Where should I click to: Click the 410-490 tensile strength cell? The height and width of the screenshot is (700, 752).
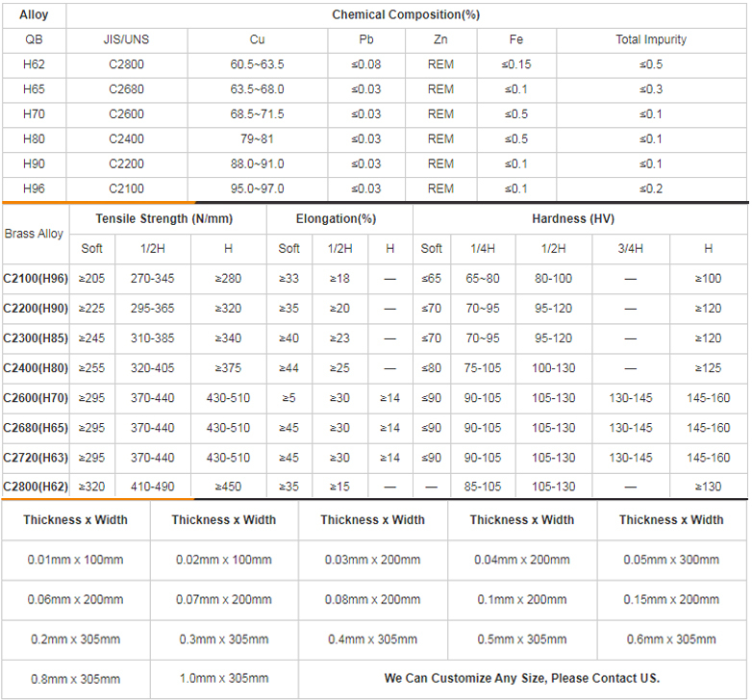(x=152, y=487)
